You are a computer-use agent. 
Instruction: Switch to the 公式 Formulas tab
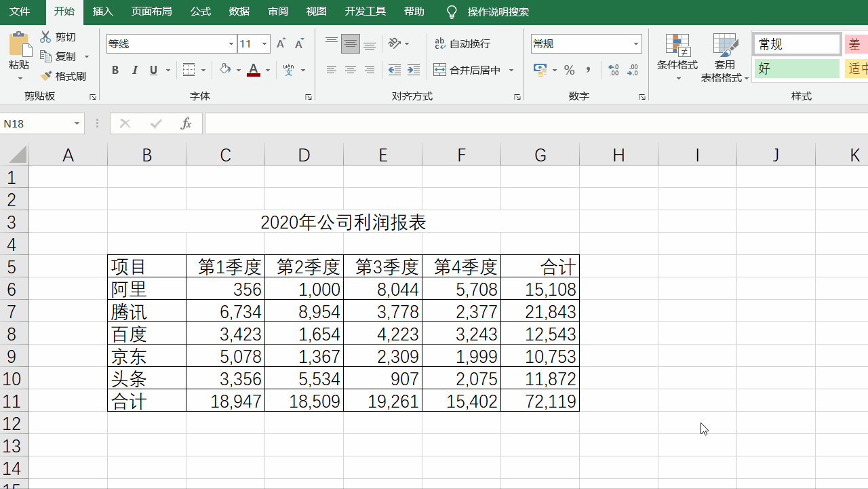point(201,12)
